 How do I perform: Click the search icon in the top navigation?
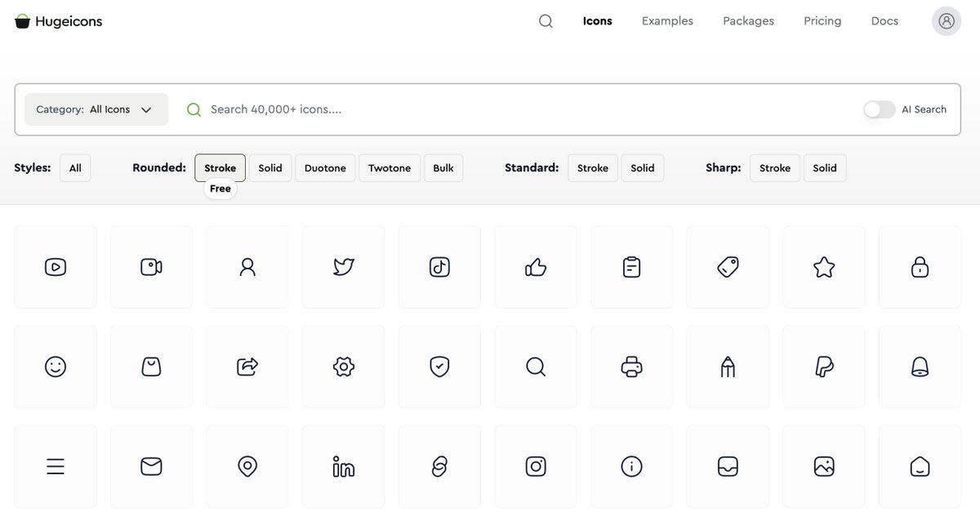pos(546,21)
